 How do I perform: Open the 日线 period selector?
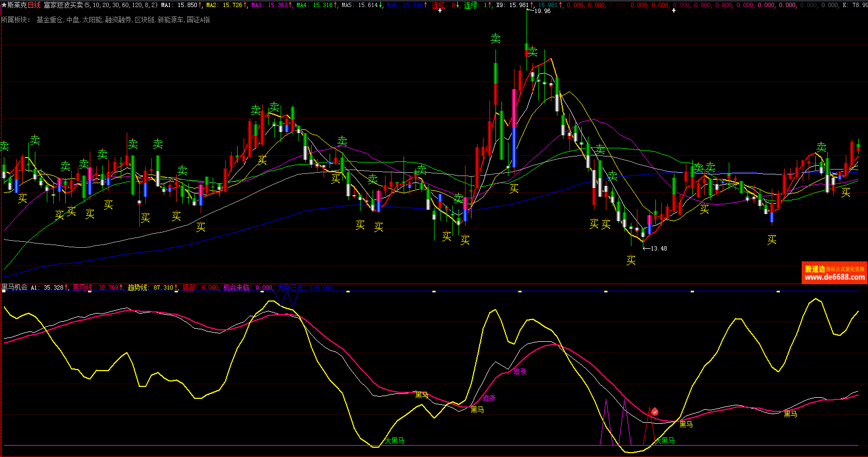34,5
